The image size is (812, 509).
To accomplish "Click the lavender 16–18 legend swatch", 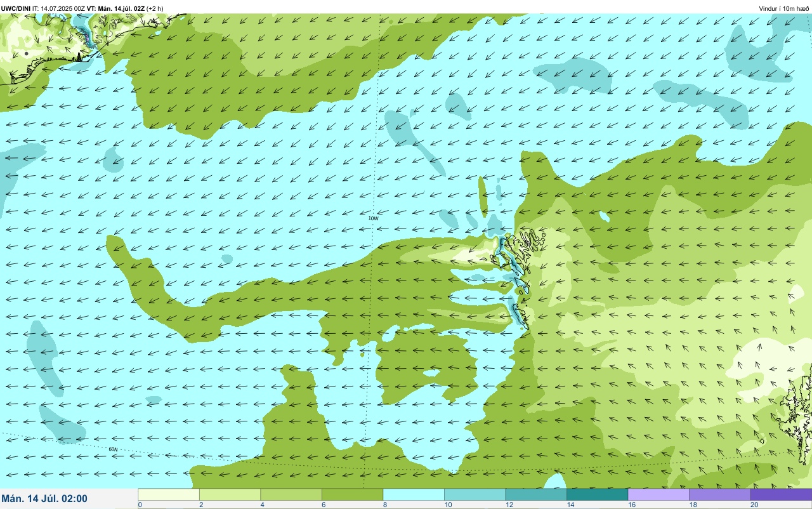I will 658,494.
